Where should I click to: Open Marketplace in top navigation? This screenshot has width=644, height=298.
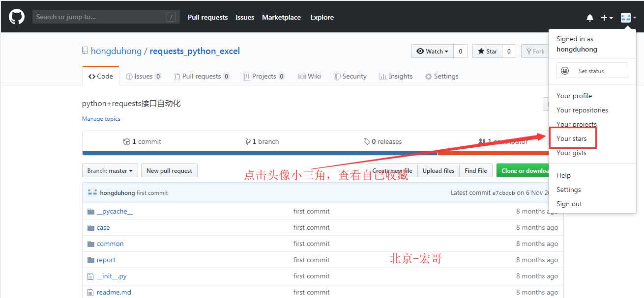coord(281,17)
